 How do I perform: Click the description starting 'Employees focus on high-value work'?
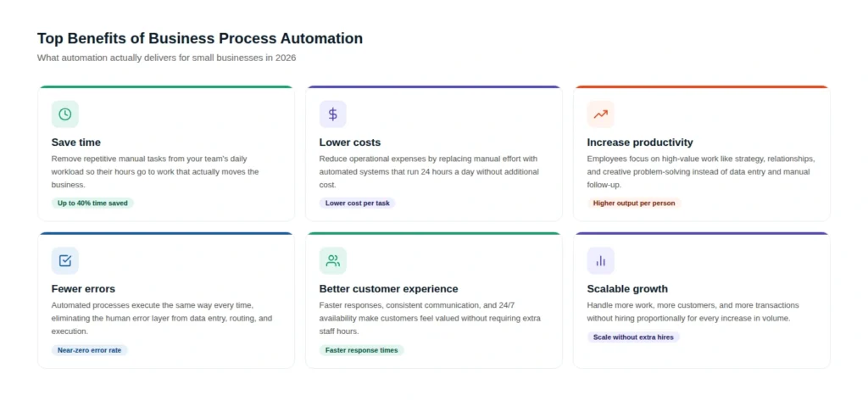tap(701, 172)
